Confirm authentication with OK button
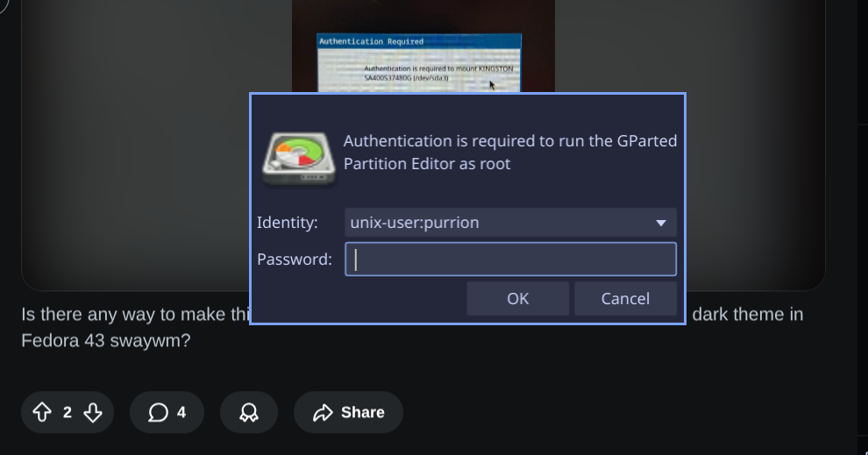The width and height of the screenshot is (868, 455). click(x=517, y=298)
